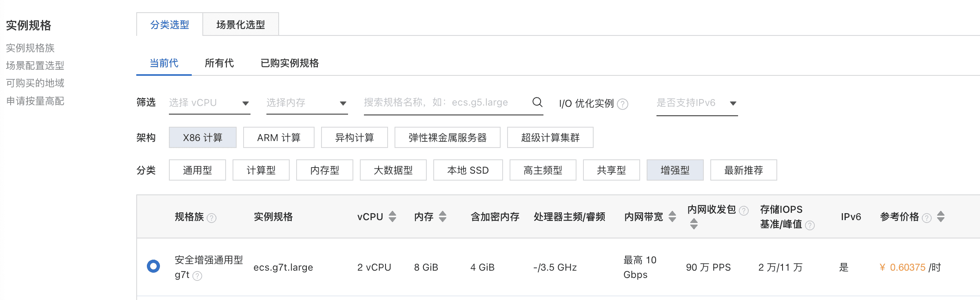Click help icon next to g7t
Image resolution: width=980 pixels, height=300 pixels.
pyautogui.click(x=197, y=276)
